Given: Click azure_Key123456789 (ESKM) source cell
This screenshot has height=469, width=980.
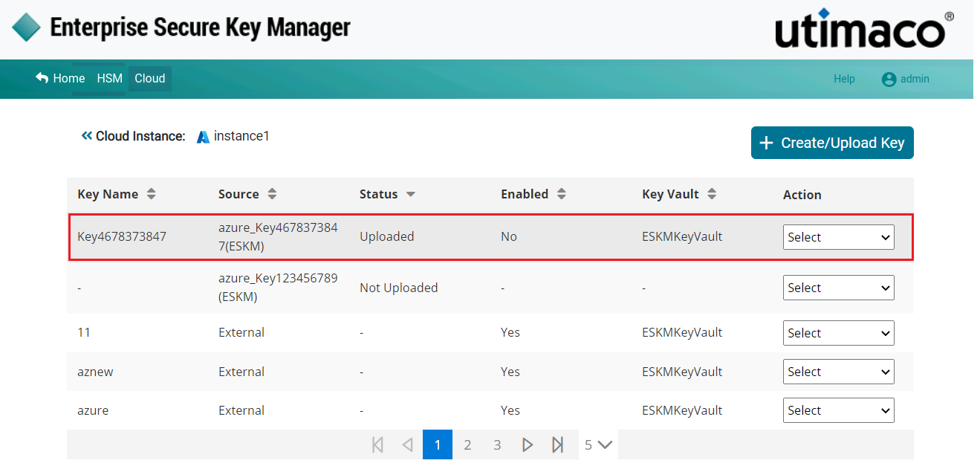Looking at the screenshot, I should [x=279, y=288].
